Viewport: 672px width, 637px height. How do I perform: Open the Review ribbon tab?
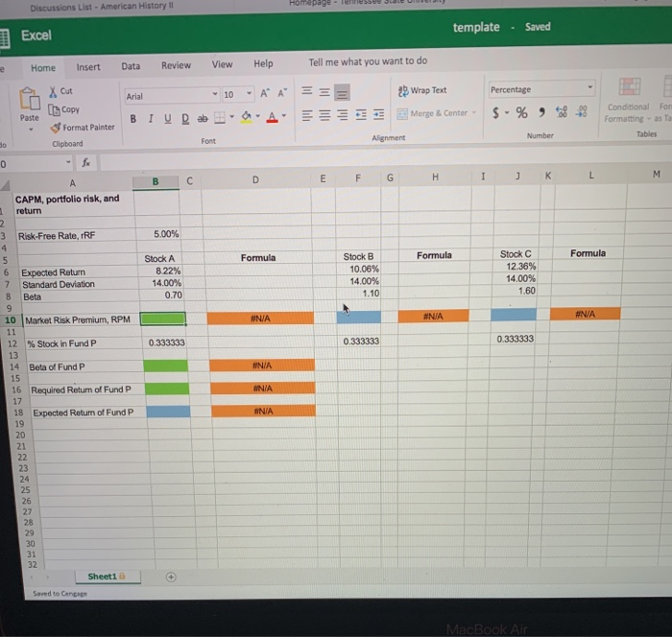tap(176, 65)
